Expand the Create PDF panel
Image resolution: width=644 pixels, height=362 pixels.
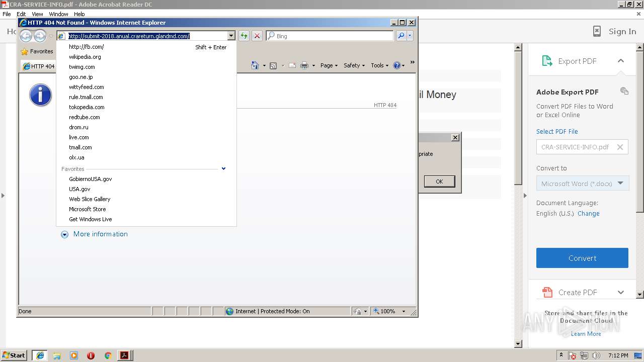(620, 292)
